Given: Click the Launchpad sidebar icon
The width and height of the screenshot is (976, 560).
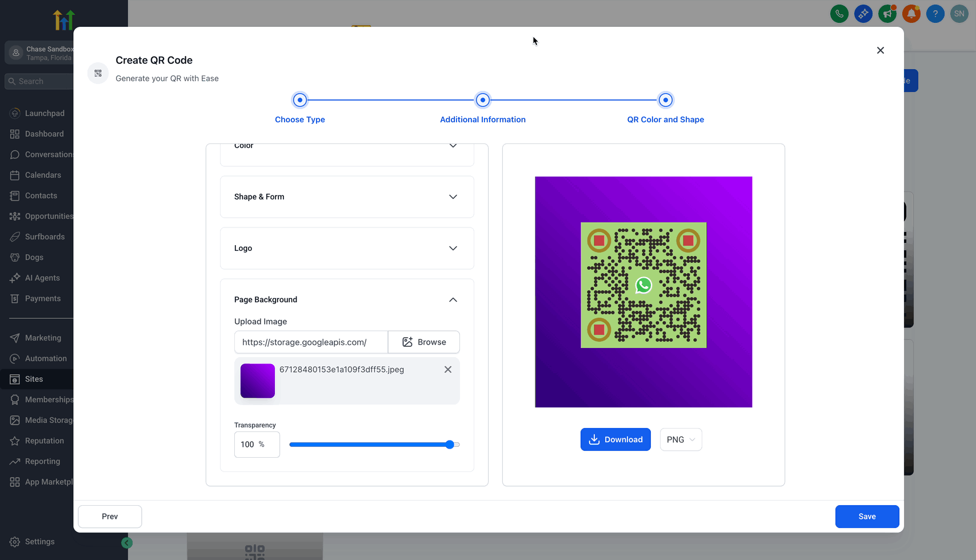Looking at the screenshot, I should tap(15, 113).
